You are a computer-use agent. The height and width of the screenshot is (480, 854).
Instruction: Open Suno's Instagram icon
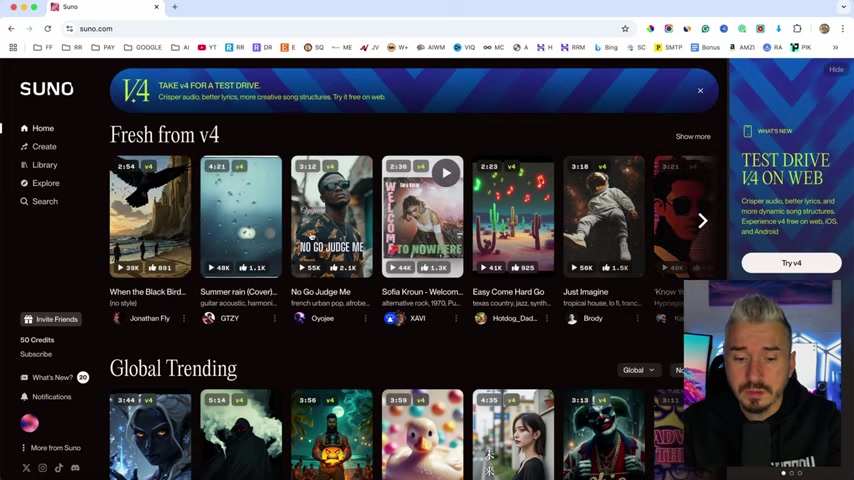pos(42,468)
